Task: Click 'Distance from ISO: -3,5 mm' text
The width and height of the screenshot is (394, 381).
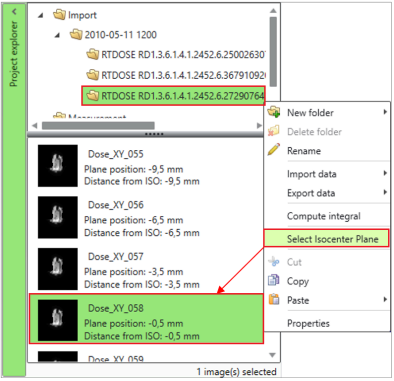Action: (x=142, y=284)
